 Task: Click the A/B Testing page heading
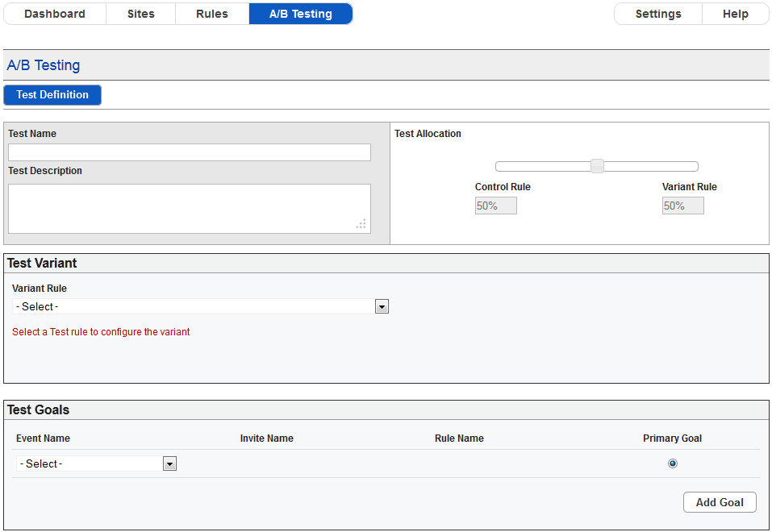(x=44, y=65)
